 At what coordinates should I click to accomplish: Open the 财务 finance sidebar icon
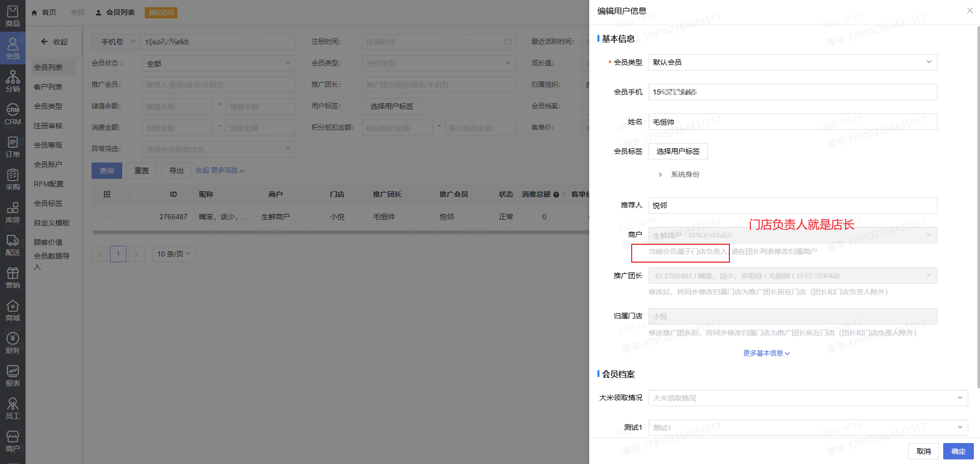pos(13,343)
